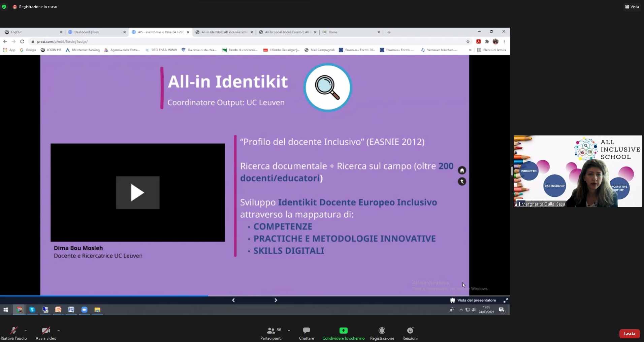
Task: Open LOGIN HR bookmark
Action: pos(51,50)
